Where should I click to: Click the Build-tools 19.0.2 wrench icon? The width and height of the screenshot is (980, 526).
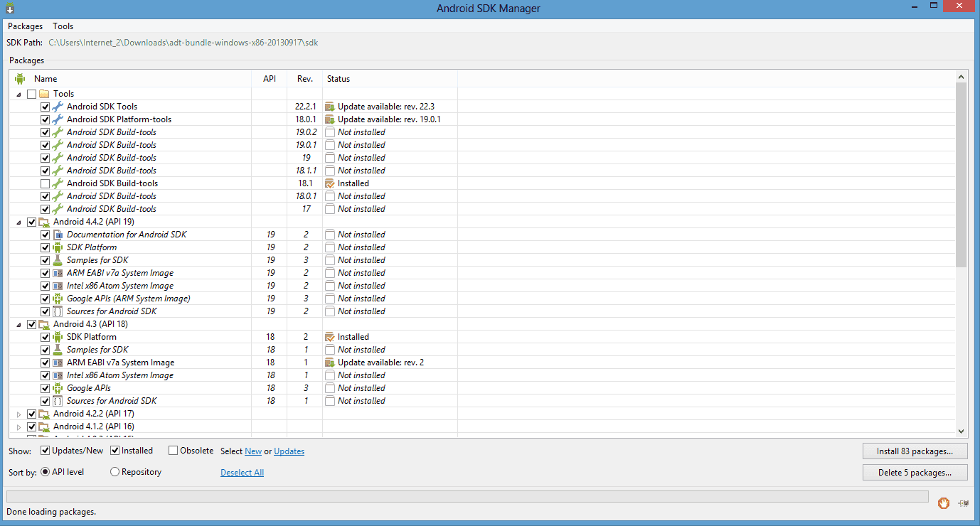[58, 132]
